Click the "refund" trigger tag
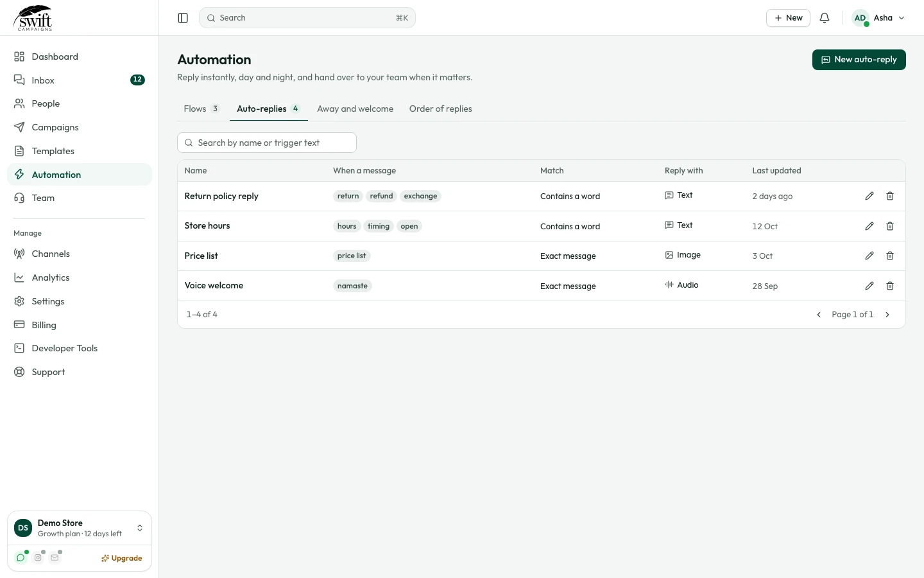This screenshot has height=578, width=924. pos(381,196)
